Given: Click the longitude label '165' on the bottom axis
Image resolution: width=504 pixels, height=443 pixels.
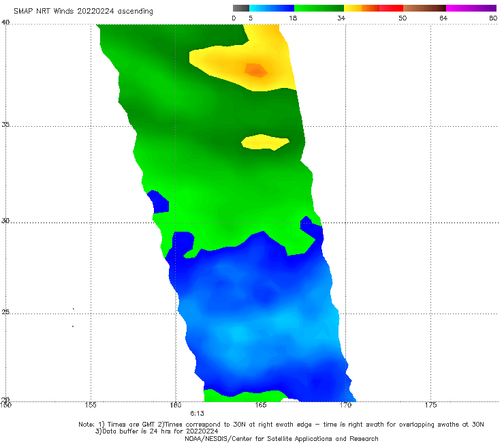Looking at the screenshot, I should point(261,405).
